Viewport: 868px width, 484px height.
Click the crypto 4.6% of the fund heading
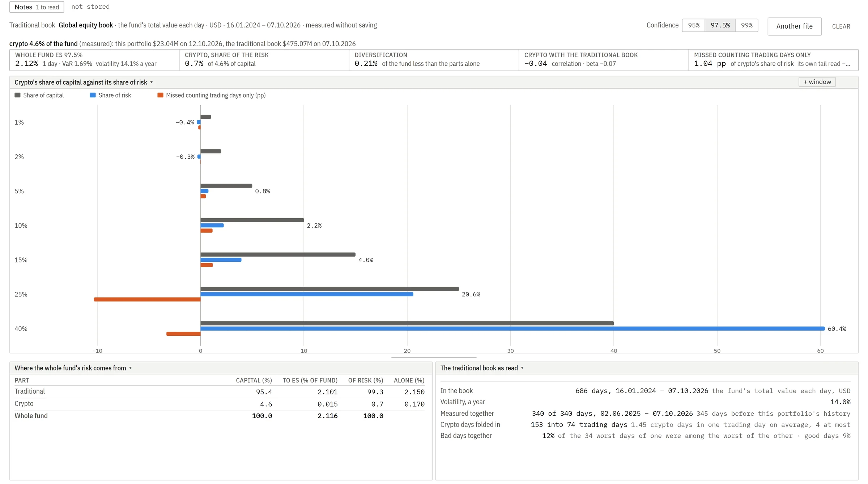click(x=43, y=44)
